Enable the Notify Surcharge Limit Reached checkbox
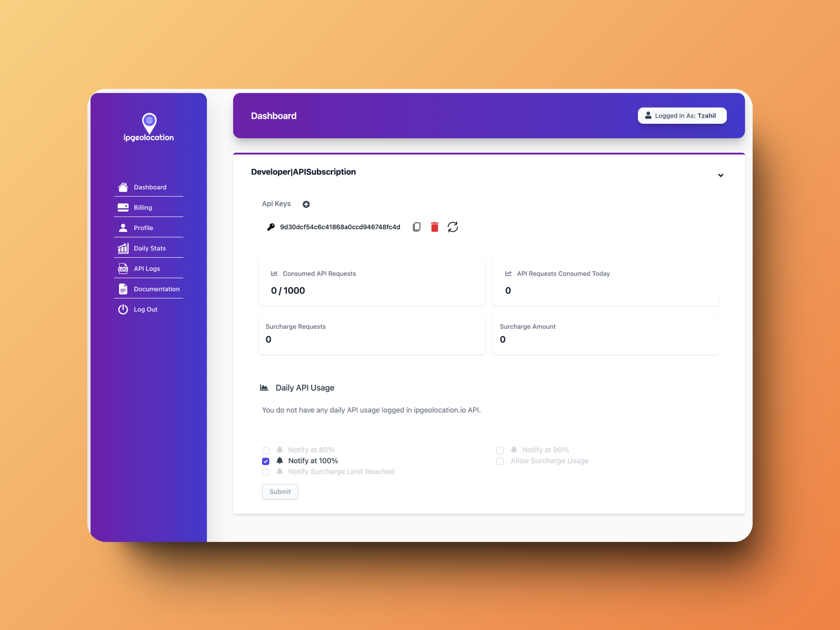The width and height of the screenshot is (840, 630). coord(266,472)
